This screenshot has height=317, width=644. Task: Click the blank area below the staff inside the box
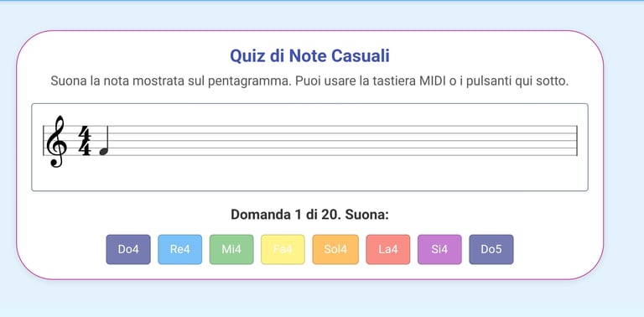[309, 174]
